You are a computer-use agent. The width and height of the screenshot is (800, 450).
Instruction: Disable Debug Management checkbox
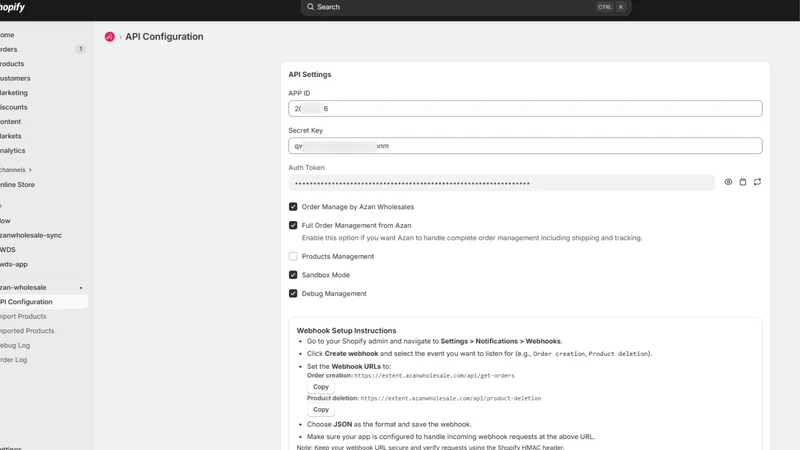point(293,293)
